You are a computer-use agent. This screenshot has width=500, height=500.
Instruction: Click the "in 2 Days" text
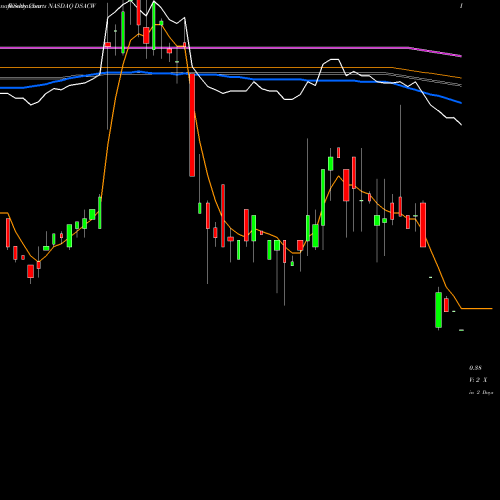click(481, 393)
